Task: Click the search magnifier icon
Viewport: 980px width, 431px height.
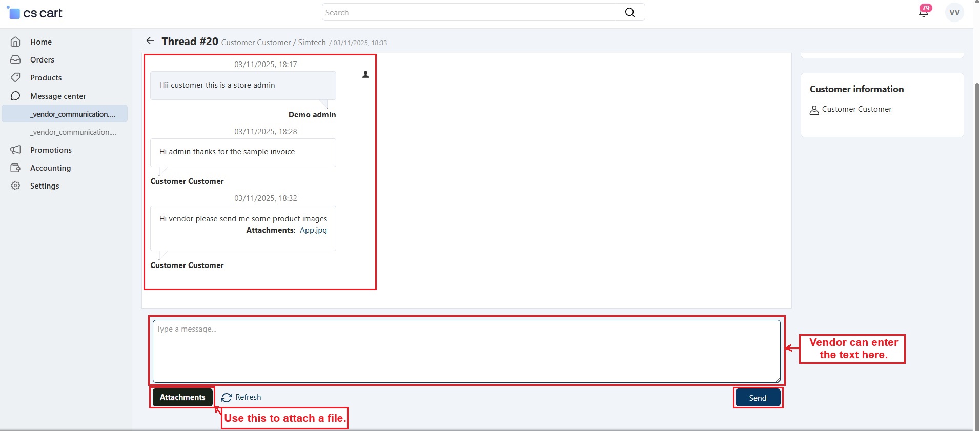Action: click(x=629, y=13)
